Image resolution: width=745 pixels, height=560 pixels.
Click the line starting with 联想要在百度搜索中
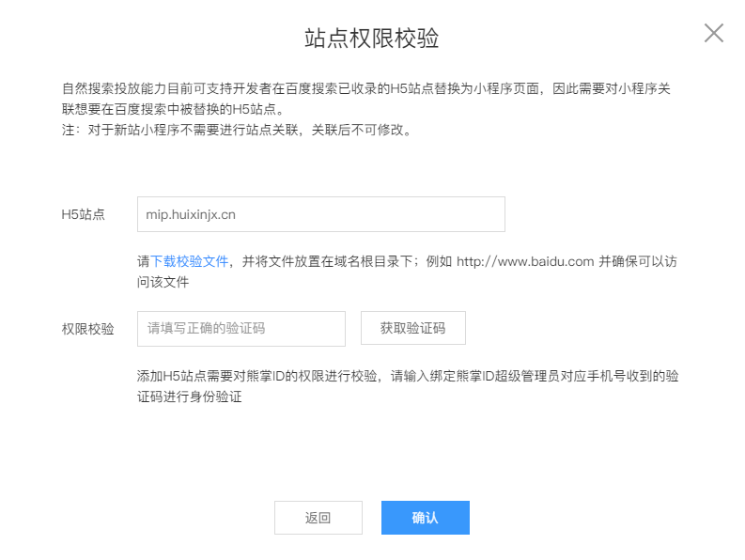point(173,109)
